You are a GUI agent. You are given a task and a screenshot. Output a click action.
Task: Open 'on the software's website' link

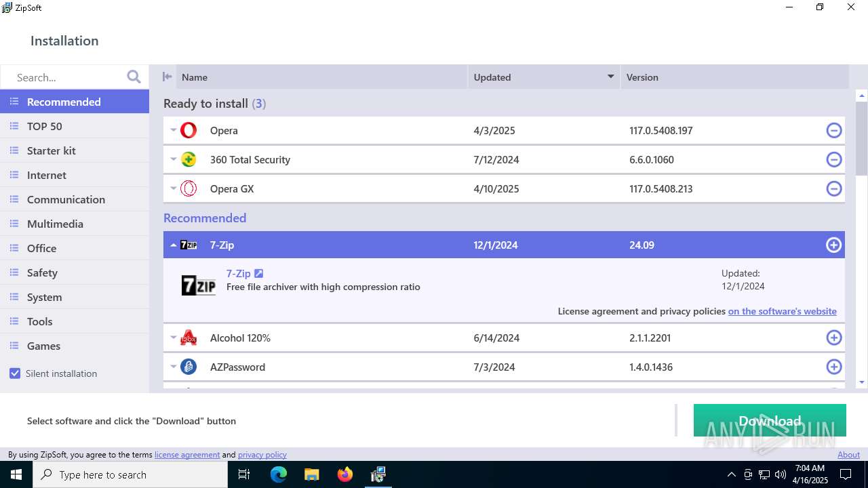(782, 311)
